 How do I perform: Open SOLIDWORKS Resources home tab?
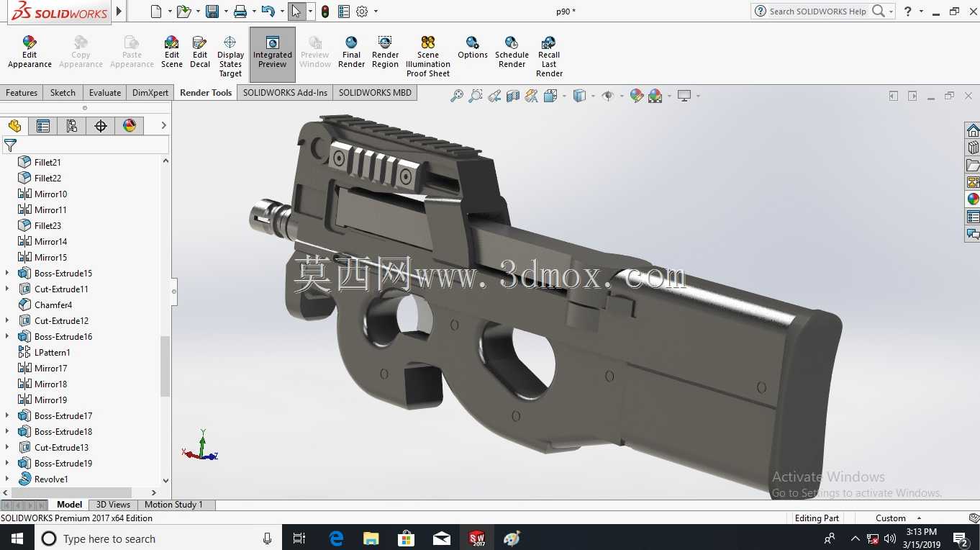(x=973, y=130)
